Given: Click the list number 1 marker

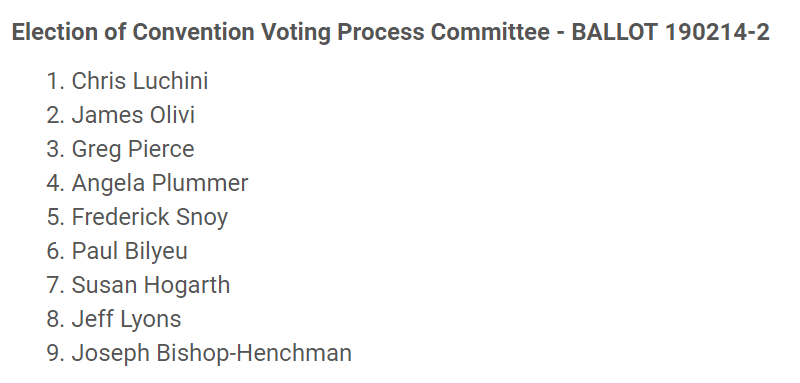Looking at the screenshot, I should (56, 81).
